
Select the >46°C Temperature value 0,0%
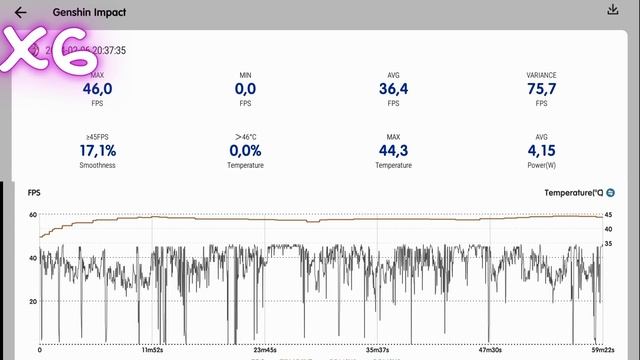[245, 151]
